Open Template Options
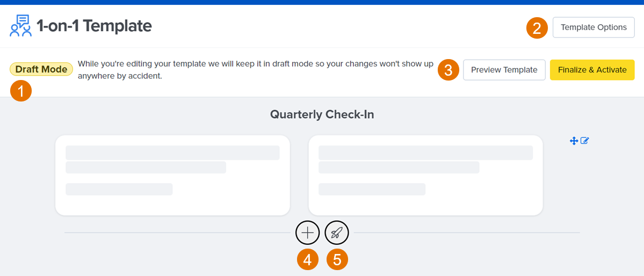The height and width of the screenshot is (276, 644). (594, 27)
